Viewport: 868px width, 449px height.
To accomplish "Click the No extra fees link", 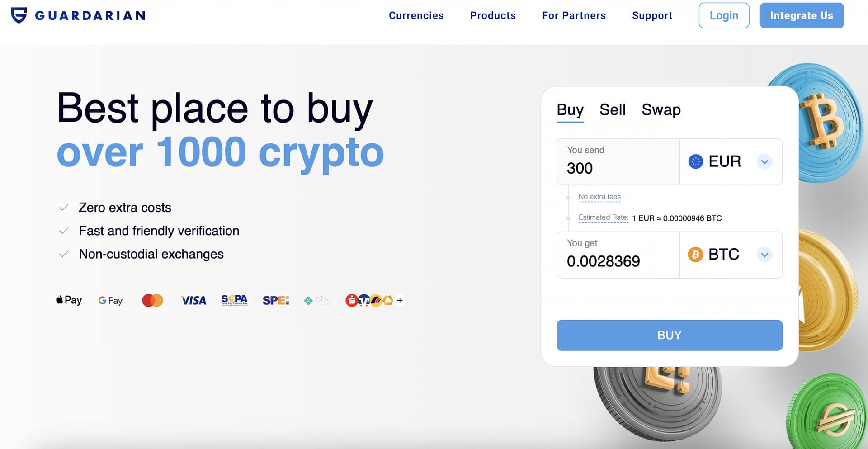I will (x=599, y=197).
